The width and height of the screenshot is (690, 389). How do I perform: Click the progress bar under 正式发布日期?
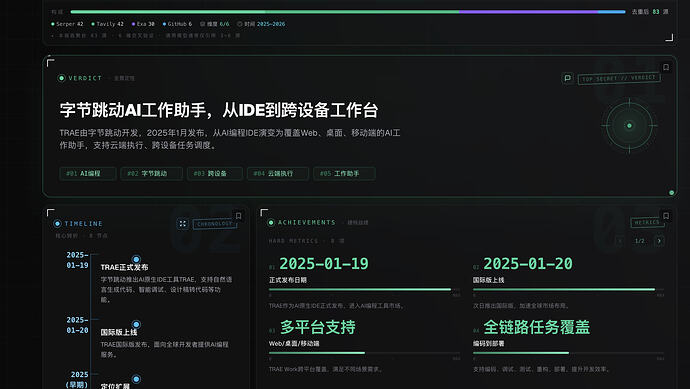pos(364,290)
